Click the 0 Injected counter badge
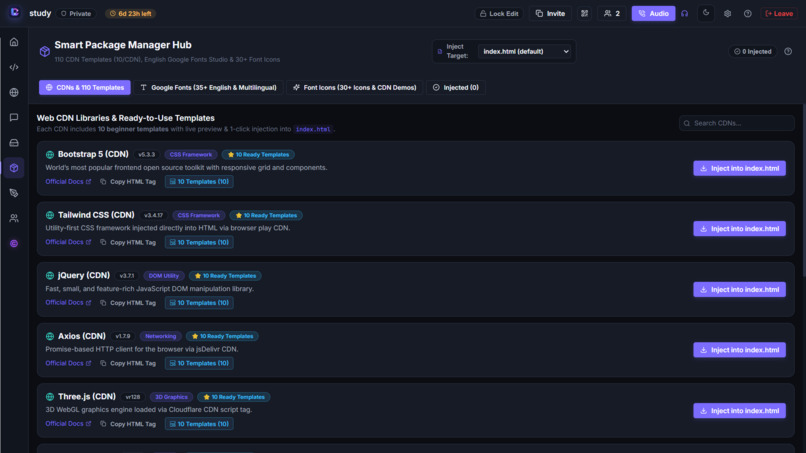Image resolution: width=806 pixels, height=453 pixels. (753, 51)
